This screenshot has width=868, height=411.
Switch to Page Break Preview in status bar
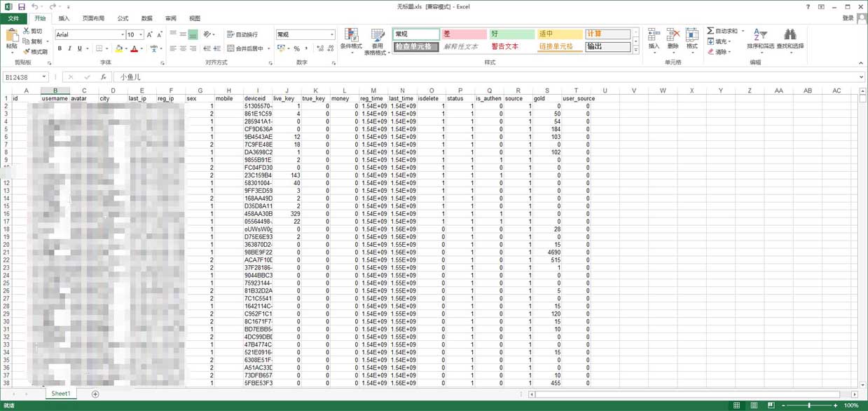(x=771, y=405)
